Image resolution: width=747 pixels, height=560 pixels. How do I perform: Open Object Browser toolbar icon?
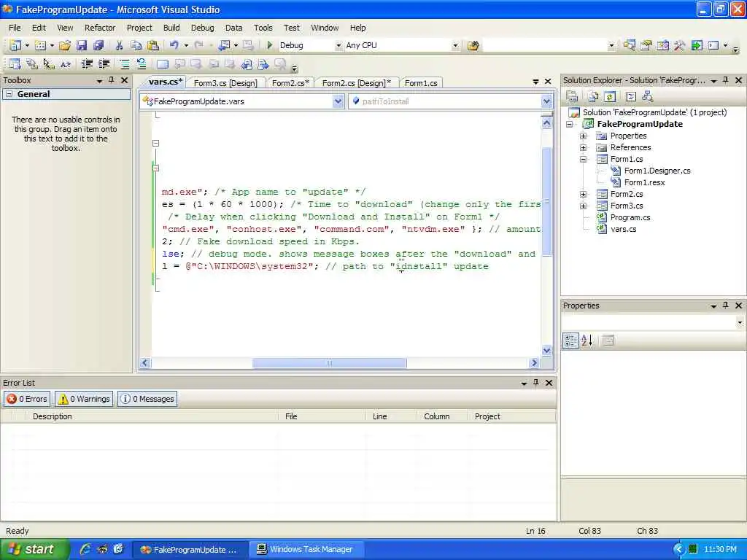[x=662, y=45]
